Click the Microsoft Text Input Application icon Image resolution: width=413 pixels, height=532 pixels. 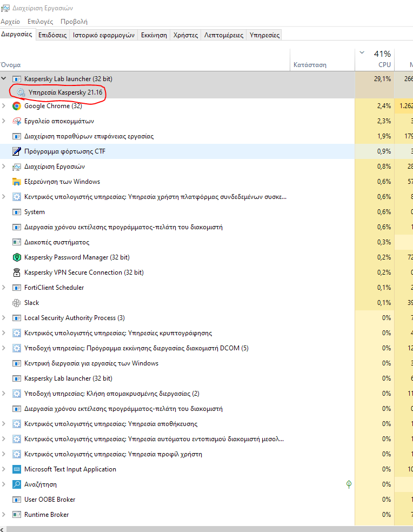[17, 469]
